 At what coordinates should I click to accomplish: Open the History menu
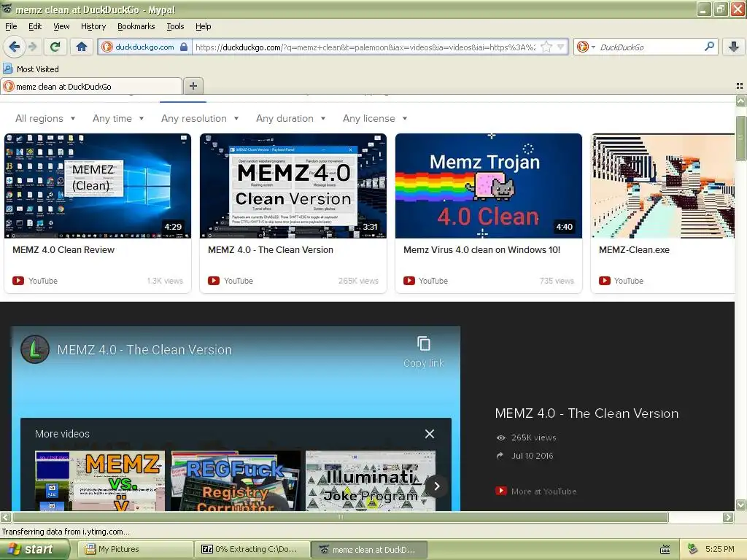coord(93,26)
